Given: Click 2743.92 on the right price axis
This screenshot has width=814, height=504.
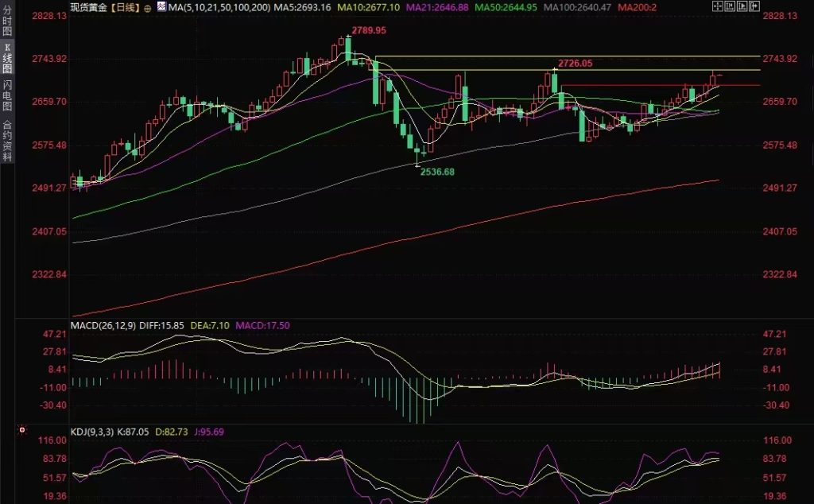Looking at the screenshot, I should [x=780, y=59].
